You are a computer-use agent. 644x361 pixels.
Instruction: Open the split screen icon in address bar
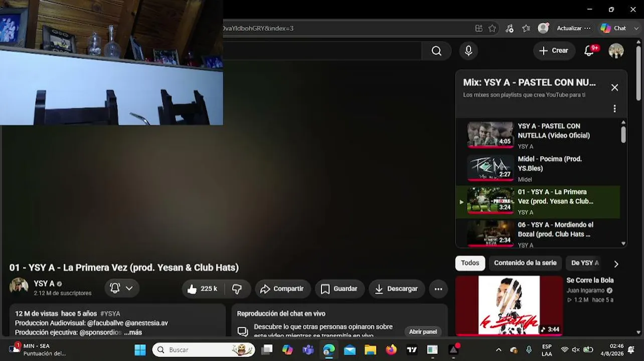click(479, 28)
